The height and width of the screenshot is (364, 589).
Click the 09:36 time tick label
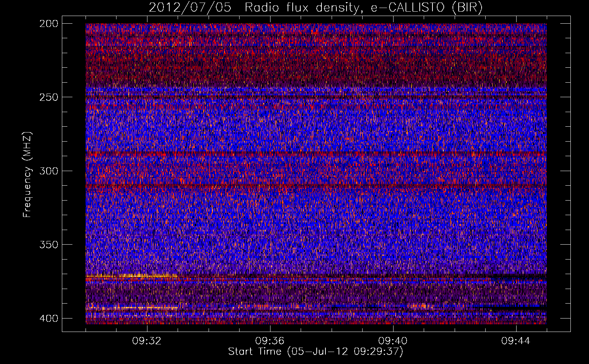coord(270,341)
